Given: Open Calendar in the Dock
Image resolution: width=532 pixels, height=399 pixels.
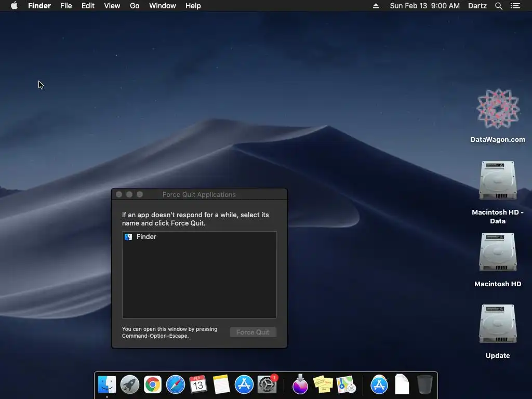Looking at the screenshot, I should [x=198, y=384].
